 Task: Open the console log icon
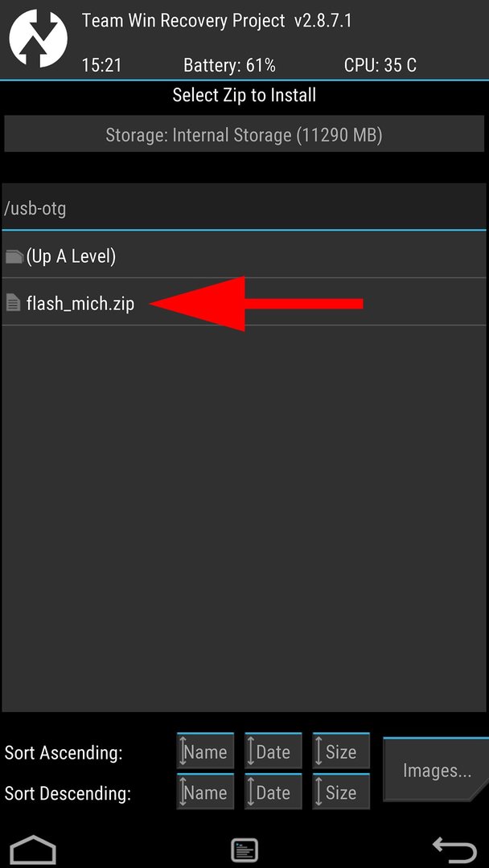[244, 850]
